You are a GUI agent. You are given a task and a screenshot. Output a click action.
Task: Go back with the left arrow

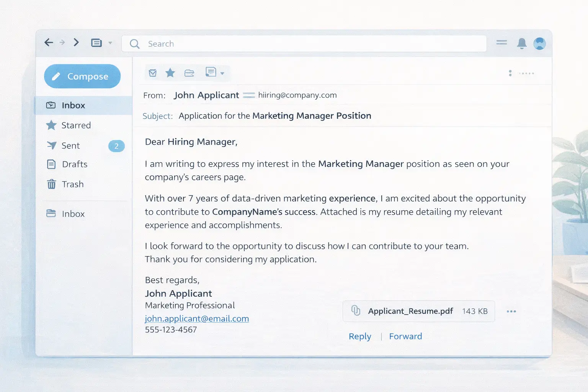(x=49, y=42)
